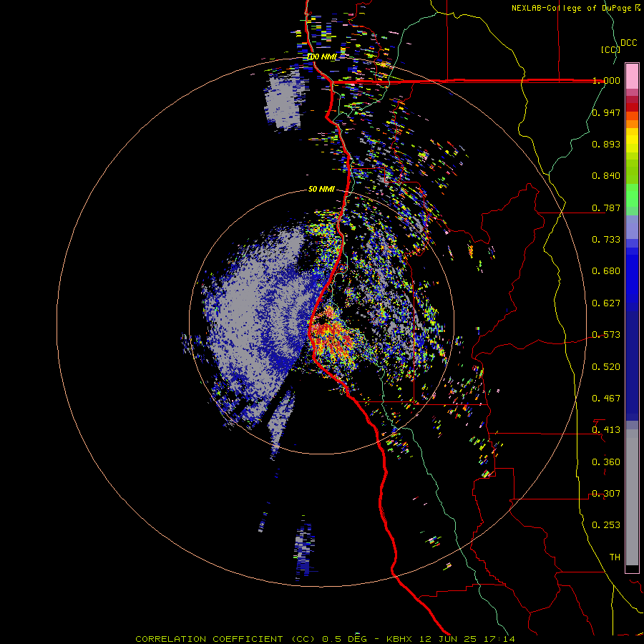Viewport: 644px width, 644px height.
Task: Click the 0.467 scale value
Action: [606, 399]
